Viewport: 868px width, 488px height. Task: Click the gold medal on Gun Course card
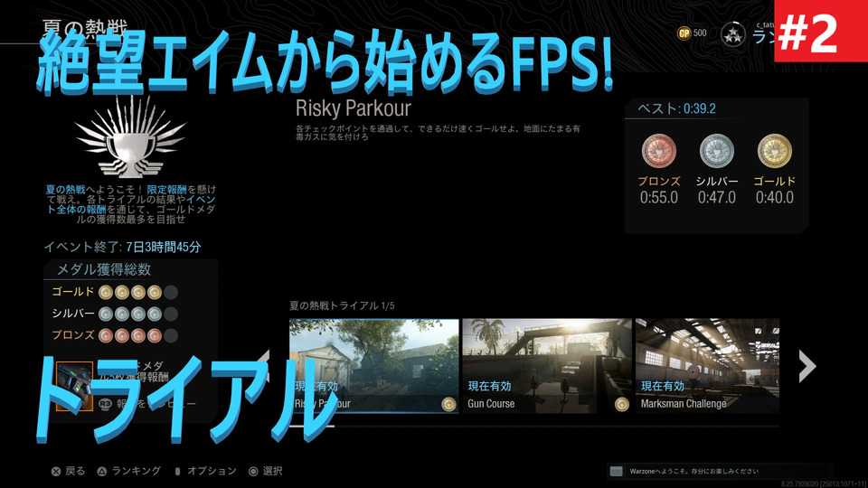(622, 405)
